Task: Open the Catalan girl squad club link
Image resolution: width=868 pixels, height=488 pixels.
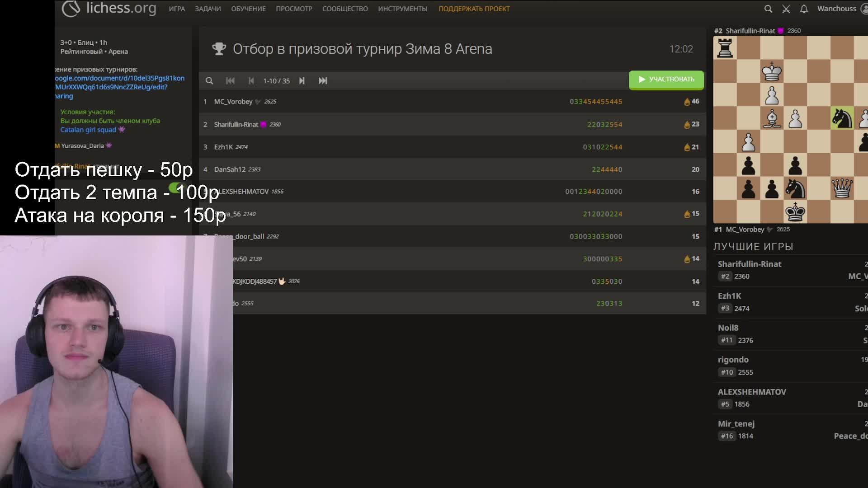Action: (88, 130)
